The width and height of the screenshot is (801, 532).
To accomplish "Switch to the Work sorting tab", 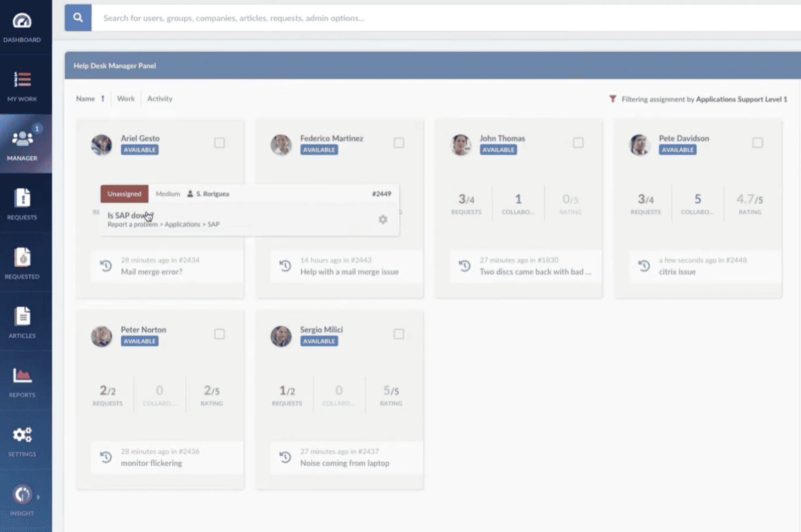I will pos(125,98).
